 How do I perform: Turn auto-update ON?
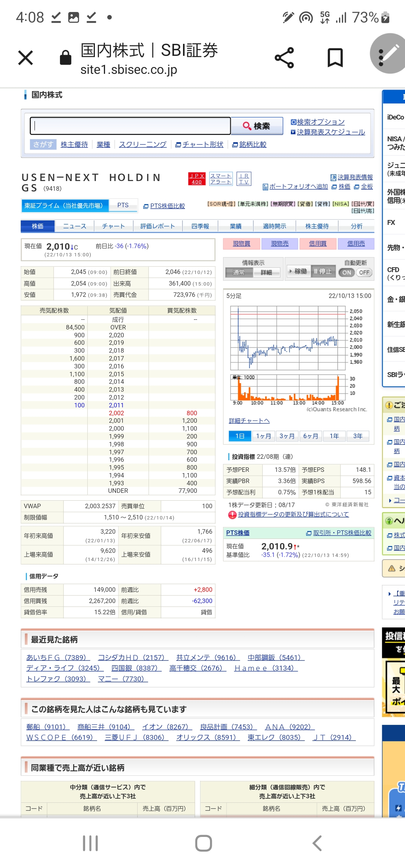click(346, 272)
